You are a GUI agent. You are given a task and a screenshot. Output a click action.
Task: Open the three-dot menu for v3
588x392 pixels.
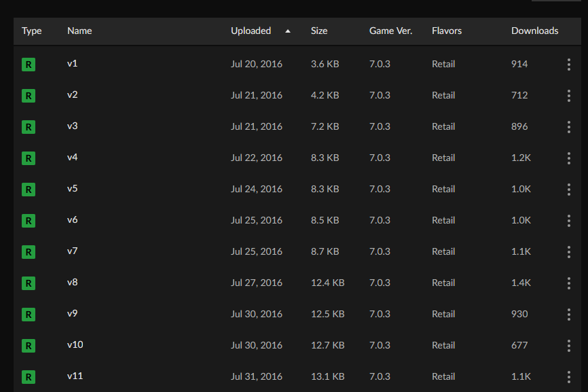click(x=569, y=127)
